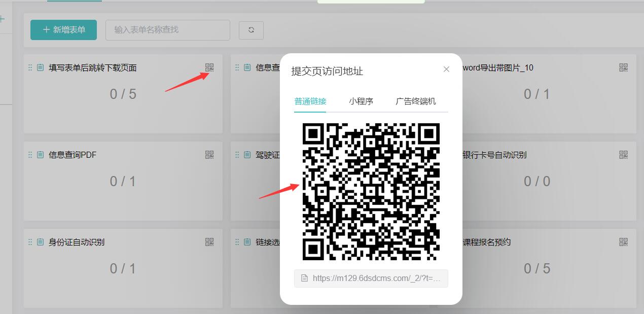Open the 身份证自动识别 form title

[77, 242]
